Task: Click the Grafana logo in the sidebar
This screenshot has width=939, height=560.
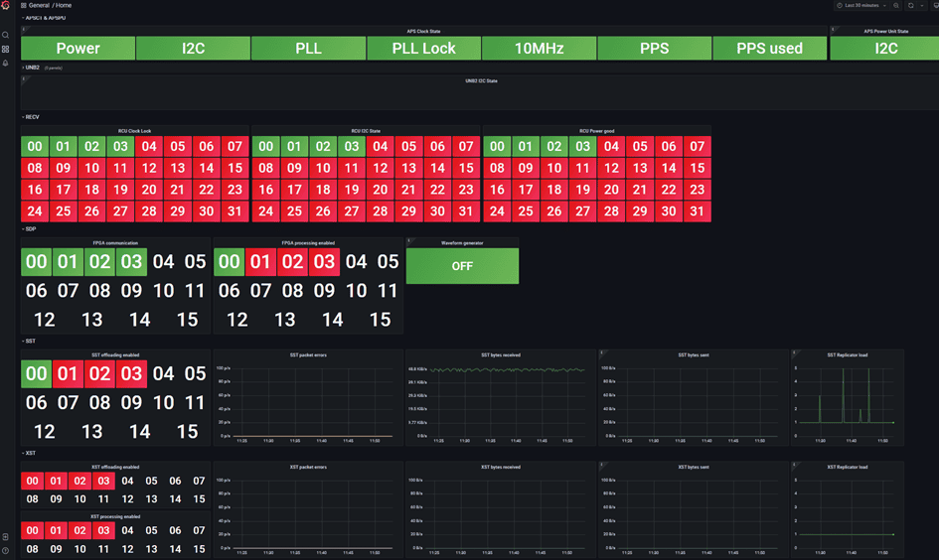Action: tap(5, 5)
